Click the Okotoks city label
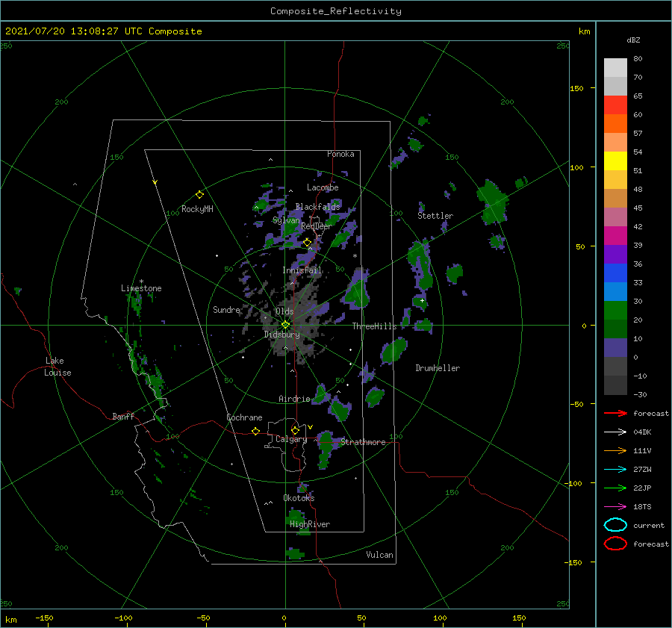Viewport: 672px width, 628px height. (299, 497)
